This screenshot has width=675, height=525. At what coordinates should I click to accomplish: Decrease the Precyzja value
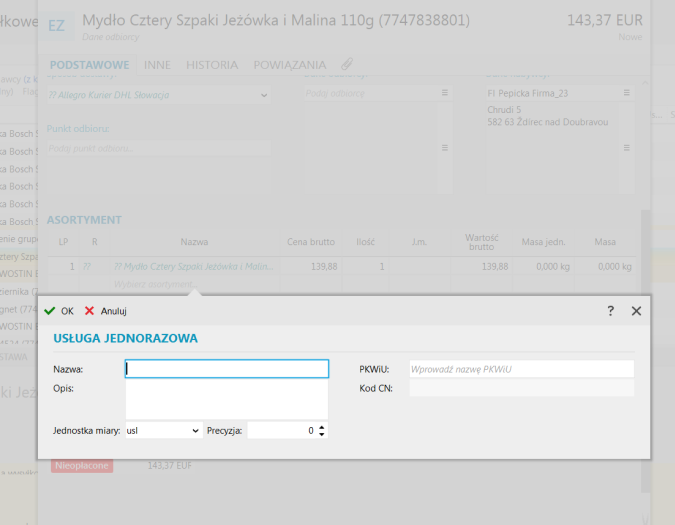[x=322, y=434]
